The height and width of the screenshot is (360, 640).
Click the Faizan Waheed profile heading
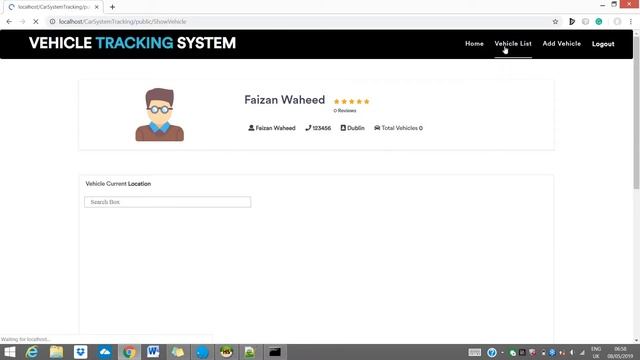pos(284,100)
